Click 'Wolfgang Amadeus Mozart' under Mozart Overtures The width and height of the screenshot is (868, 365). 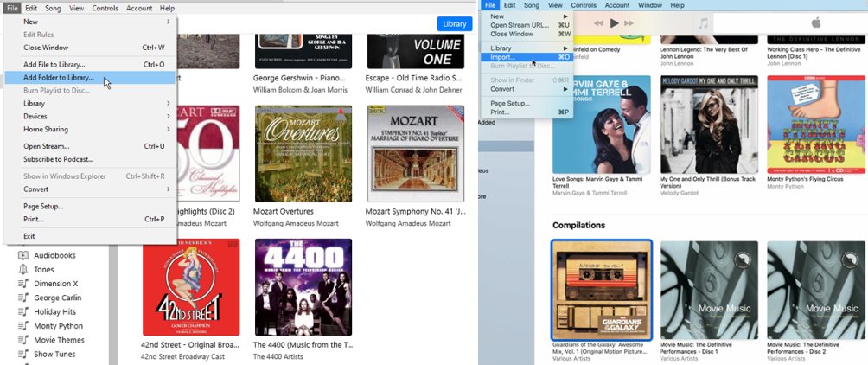297,223
